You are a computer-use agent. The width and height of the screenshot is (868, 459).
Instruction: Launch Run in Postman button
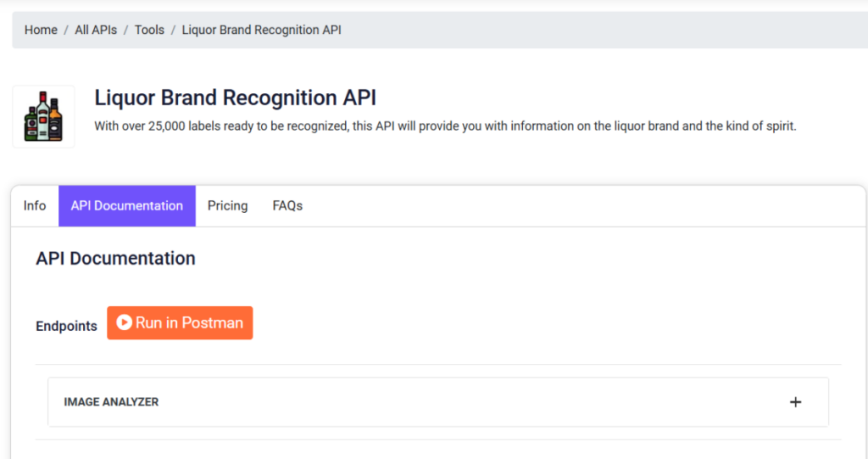click(x=180, y=322)
